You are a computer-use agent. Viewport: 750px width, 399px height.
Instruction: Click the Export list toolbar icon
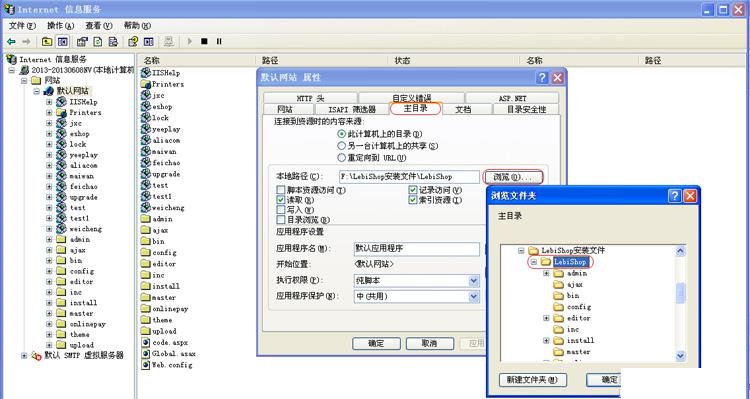(x=113, y=42)
